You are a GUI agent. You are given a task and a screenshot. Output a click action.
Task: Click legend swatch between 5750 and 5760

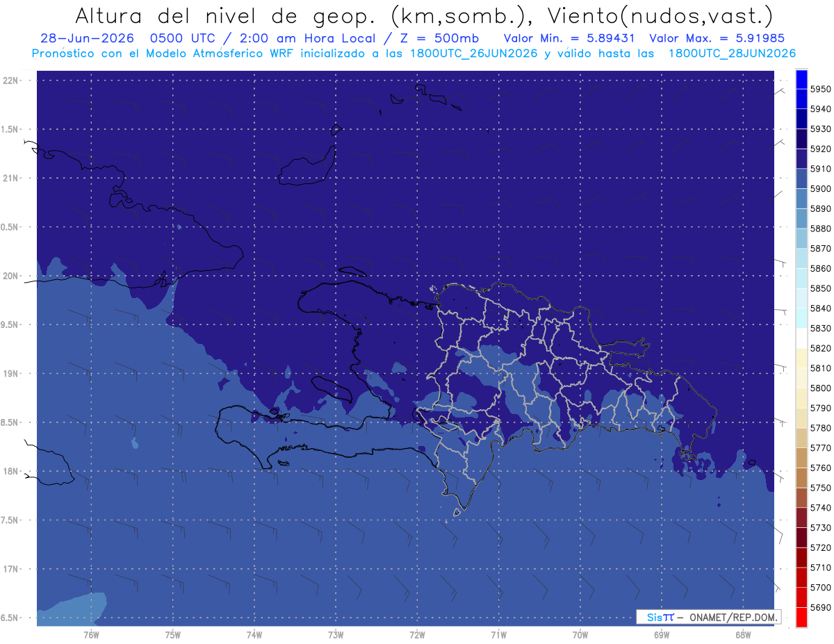(801, 477)
